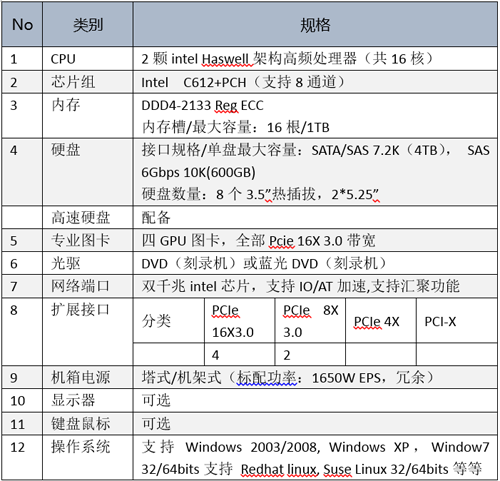Click the underlined Redhat linux text
Image resolution: width=500 pixels, height=481 pixels.
(279, 469)
